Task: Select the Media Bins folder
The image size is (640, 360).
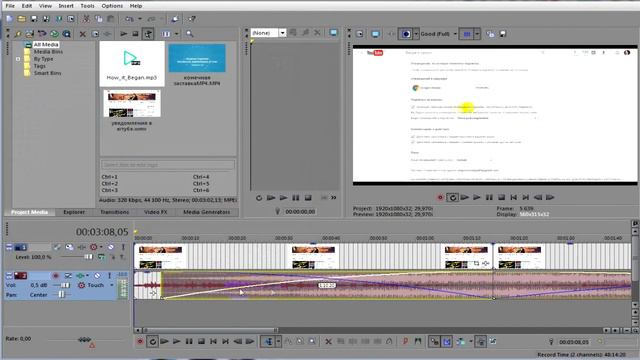Action: tap(48, 52)
